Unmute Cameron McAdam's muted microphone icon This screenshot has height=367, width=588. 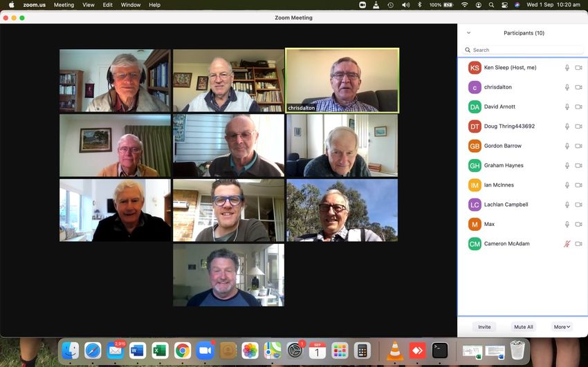(567, 244)
